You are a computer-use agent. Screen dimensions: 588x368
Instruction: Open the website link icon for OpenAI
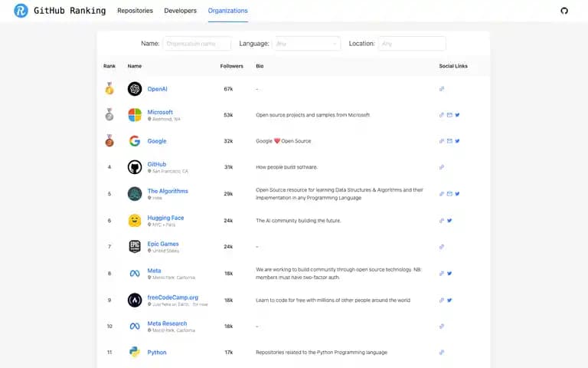coord(442,89)
